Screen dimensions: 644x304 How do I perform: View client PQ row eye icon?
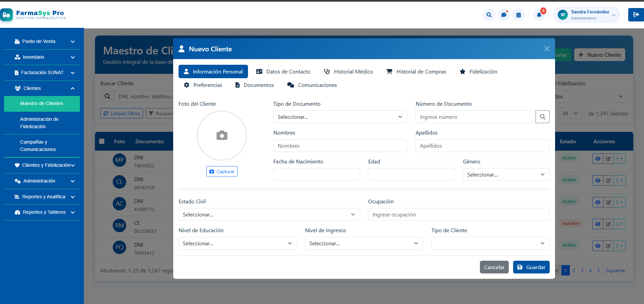(x=598, y=246)
